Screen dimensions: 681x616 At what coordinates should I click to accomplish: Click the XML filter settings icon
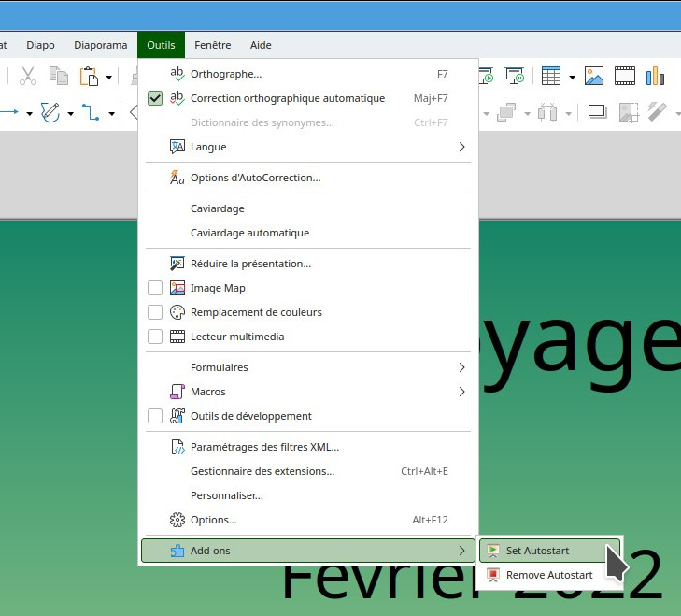177,447
